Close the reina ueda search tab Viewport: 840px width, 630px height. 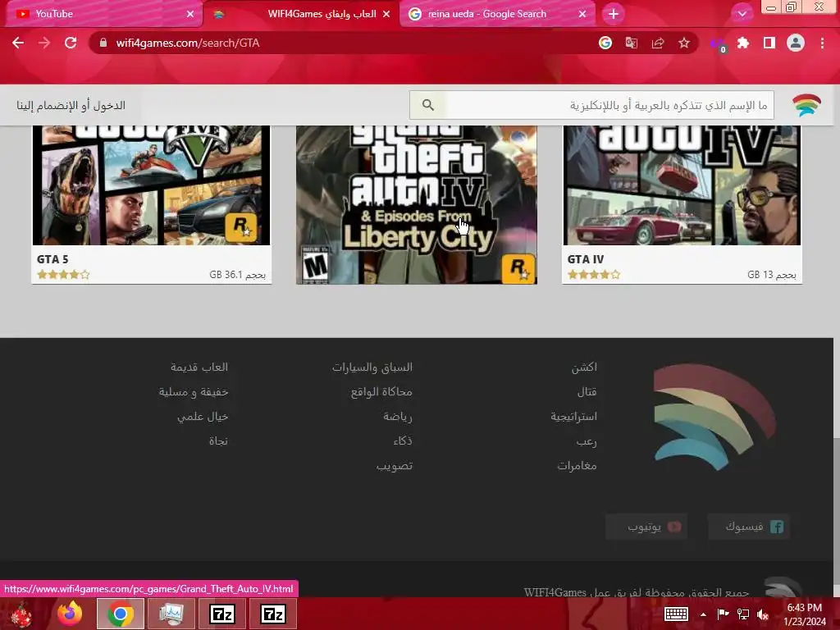click(582, 14)
